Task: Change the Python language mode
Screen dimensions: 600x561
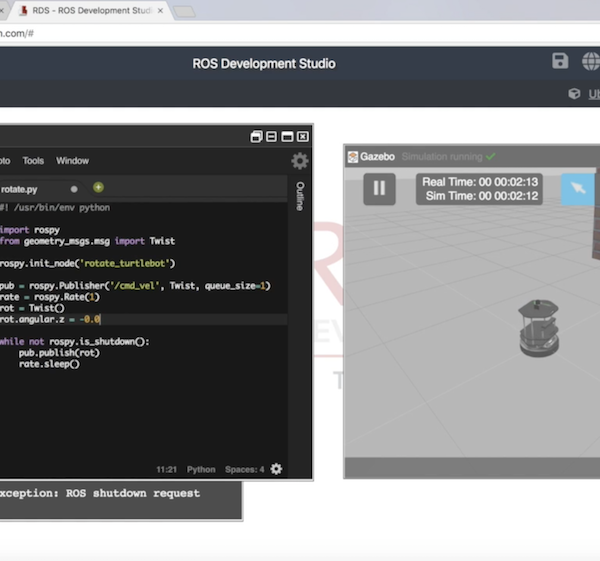Action: point(201,470)
